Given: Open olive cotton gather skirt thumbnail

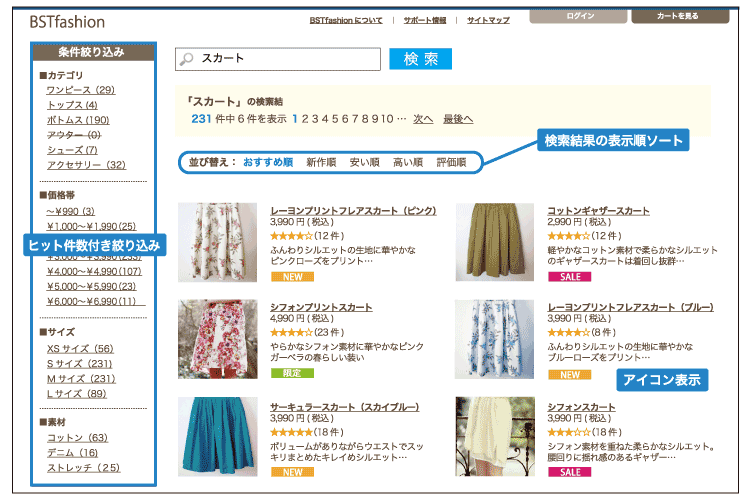Looking at the screenshot, I should tap(495, 242).
